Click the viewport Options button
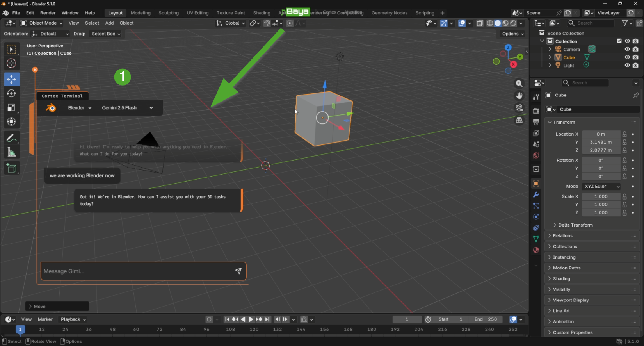Viewport: 644px width, 346px height. (x=513, y=34)
